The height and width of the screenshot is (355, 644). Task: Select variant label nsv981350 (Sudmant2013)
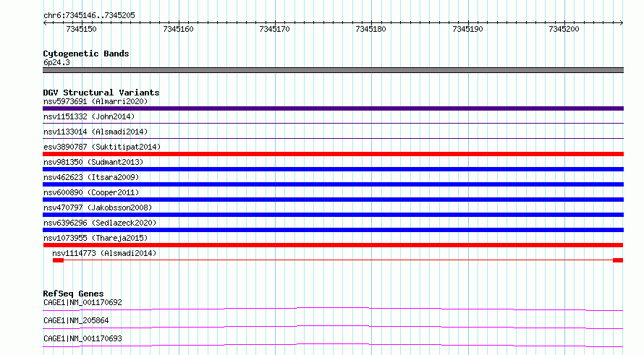coord(93,162)
